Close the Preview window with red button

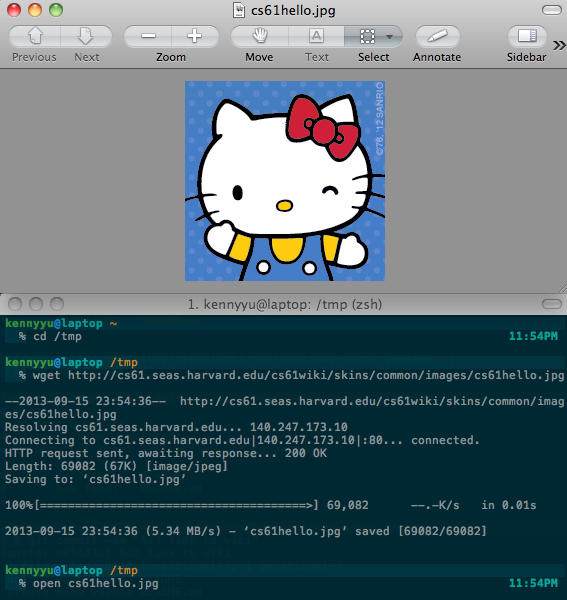(x=14, y=10)
